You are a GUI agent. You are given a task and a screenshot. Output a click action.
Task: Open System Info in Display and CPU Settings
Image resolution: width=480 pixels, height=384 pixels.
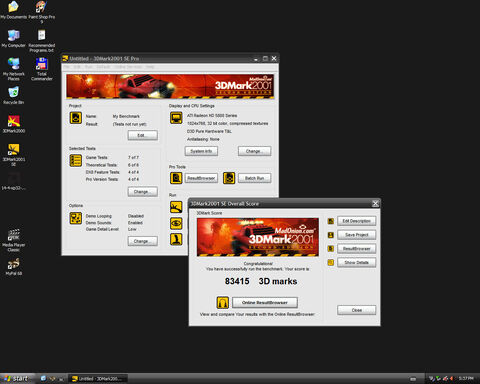pos(201,151)
